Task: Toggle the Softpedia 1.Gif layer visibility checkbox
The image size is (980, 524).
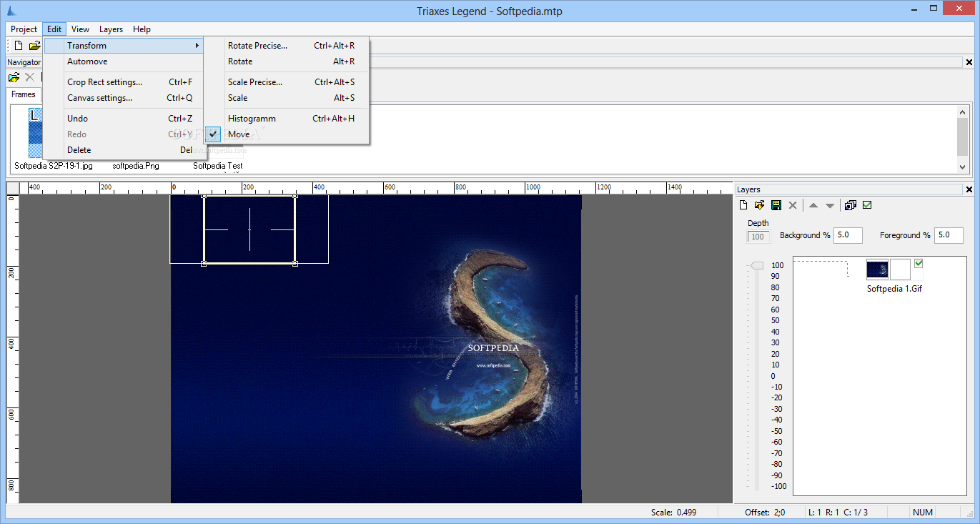Action: tap(919, 264)
